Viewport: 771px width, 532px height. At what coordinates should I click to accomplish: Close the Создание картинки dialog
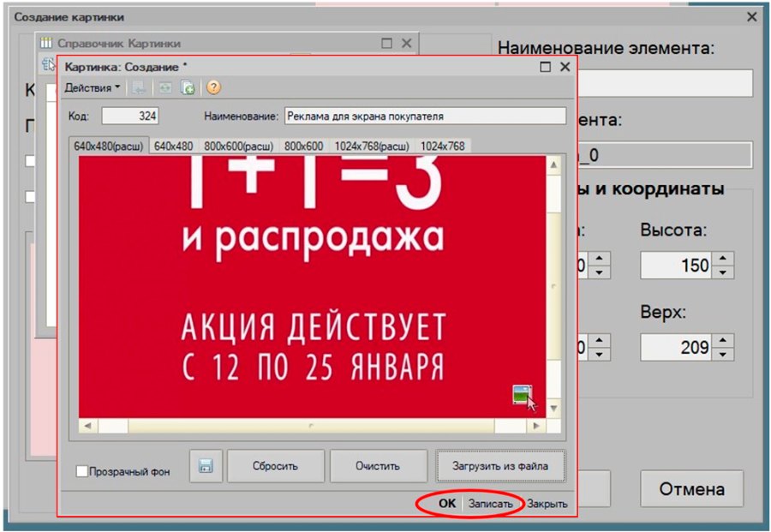coord(752,17)
